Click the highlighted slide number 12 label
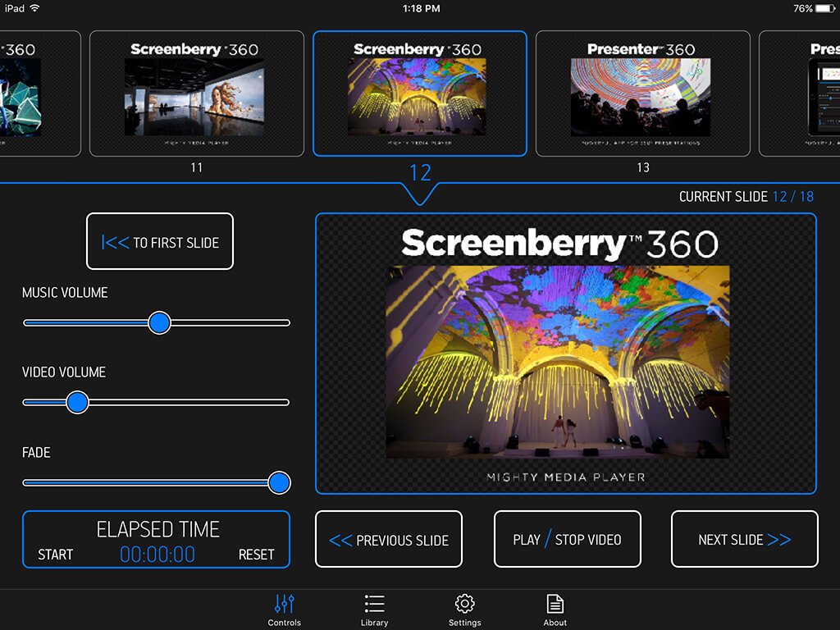840x630 pixels. click(x=420, y=172)
